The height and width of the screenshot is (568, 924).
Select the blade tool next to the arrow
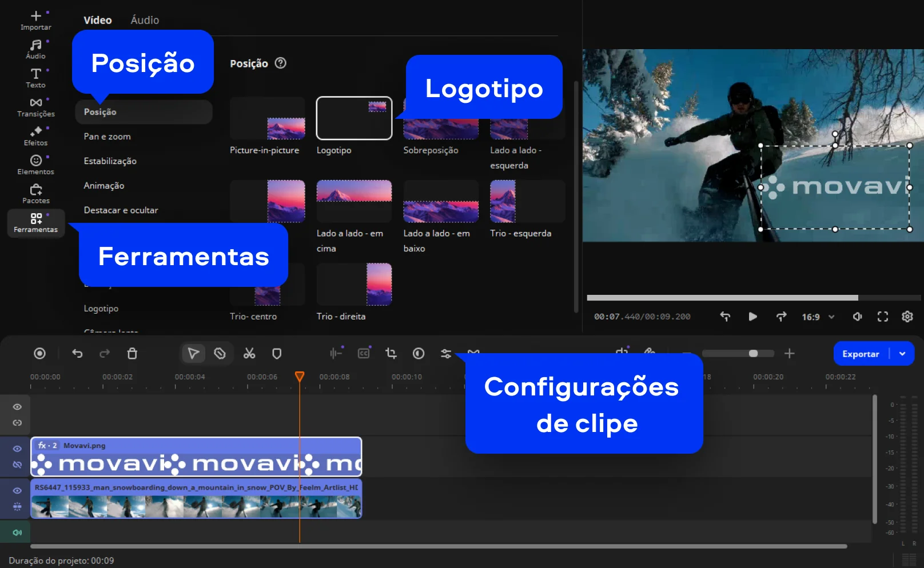220,354
